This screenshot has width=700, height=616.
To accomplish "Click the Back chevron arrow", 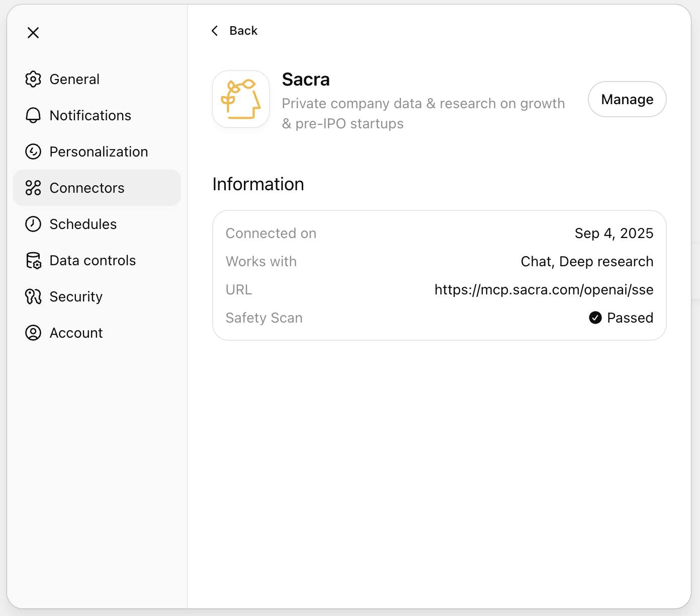I will point(215,31).
